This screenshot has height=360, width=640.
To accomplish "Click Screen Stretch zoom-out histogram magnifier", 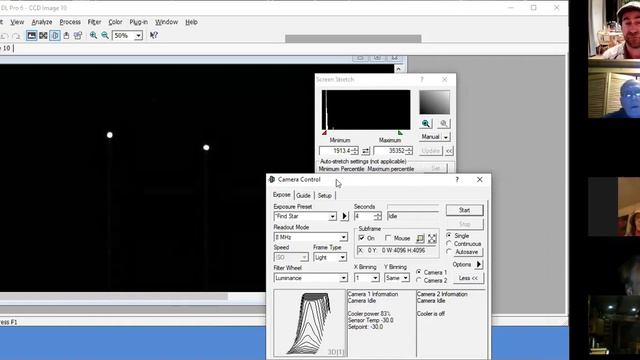I will [444, 123].
